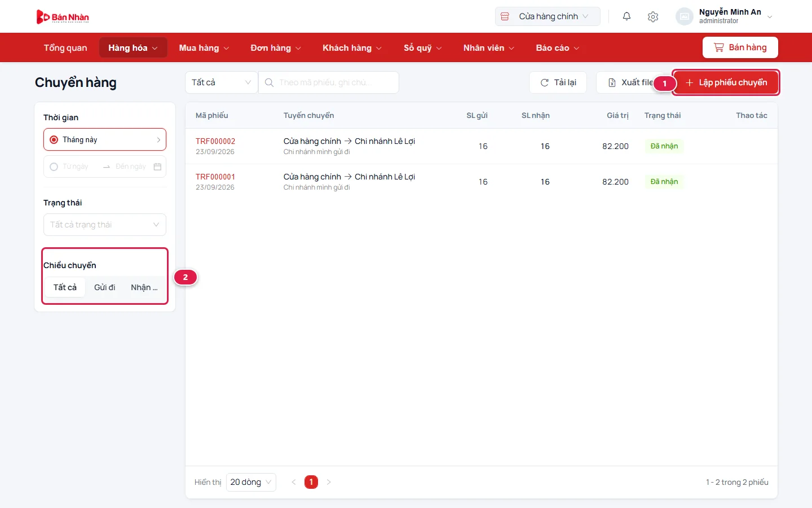Go to previous page arrow

[293, 482]
